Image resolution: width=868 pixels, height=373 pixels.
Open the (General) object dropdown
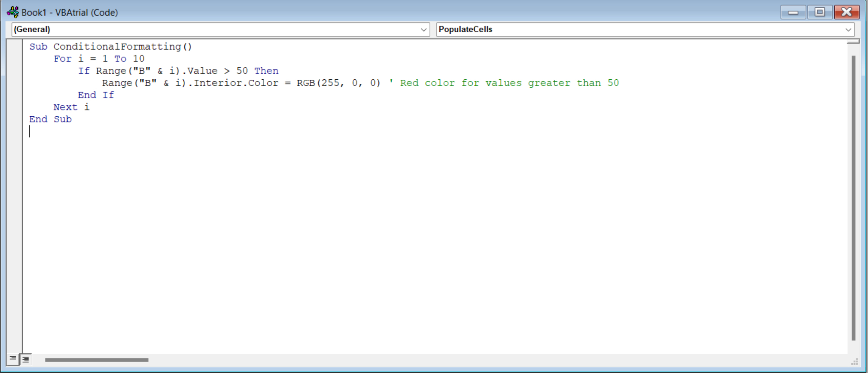[221, 29]
